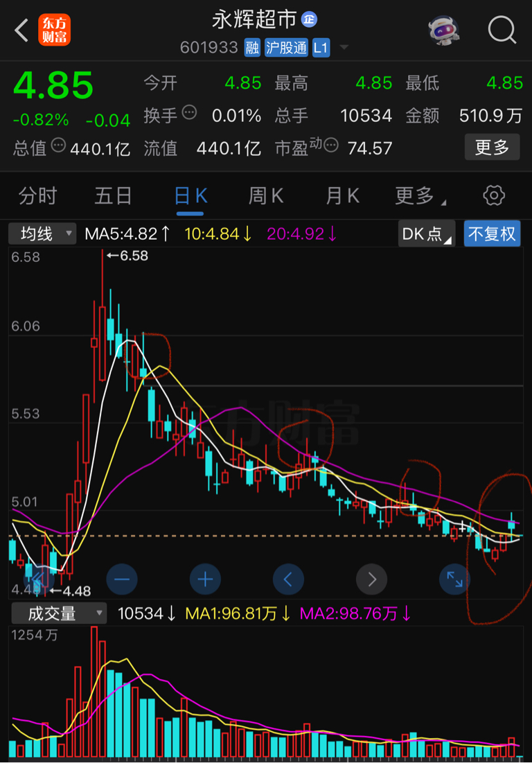Image resolution: width=532 pixels, height=763 pixels.
Task: Open the 均线 indicator dropdown
Action: click(42, 234)
